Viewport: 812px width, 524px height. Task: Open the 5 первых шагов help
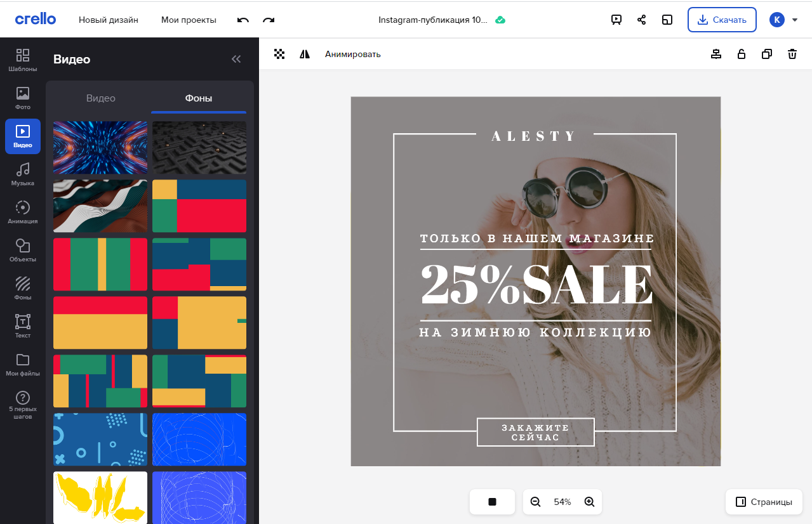point(23,405)
